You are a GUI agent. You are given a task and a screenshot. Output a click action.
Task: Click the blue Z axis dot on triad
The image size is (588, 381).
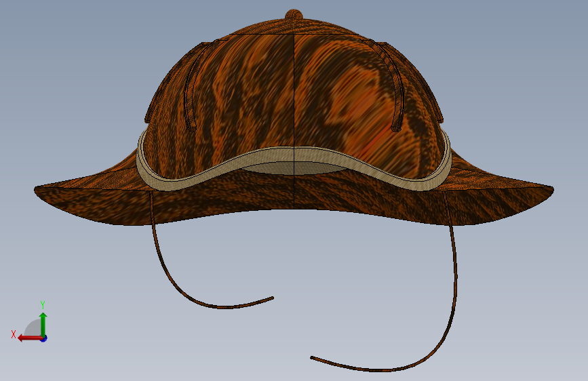tap(44, 338)
